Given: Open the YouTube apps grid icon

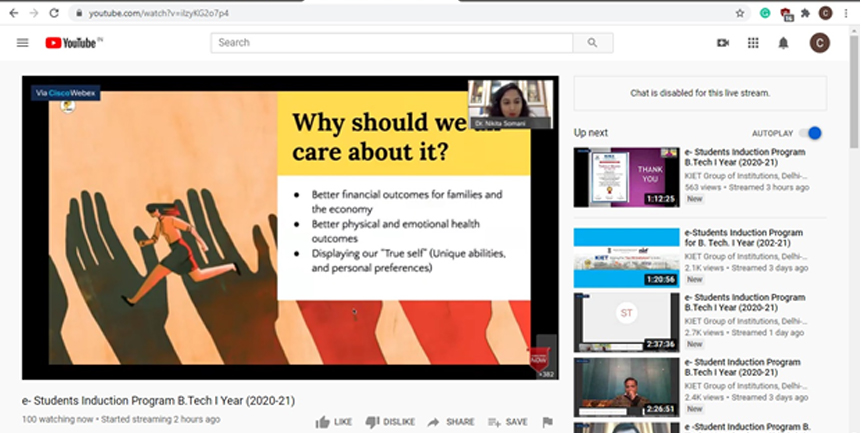Looking at the screenshot, I should point(753,43).
